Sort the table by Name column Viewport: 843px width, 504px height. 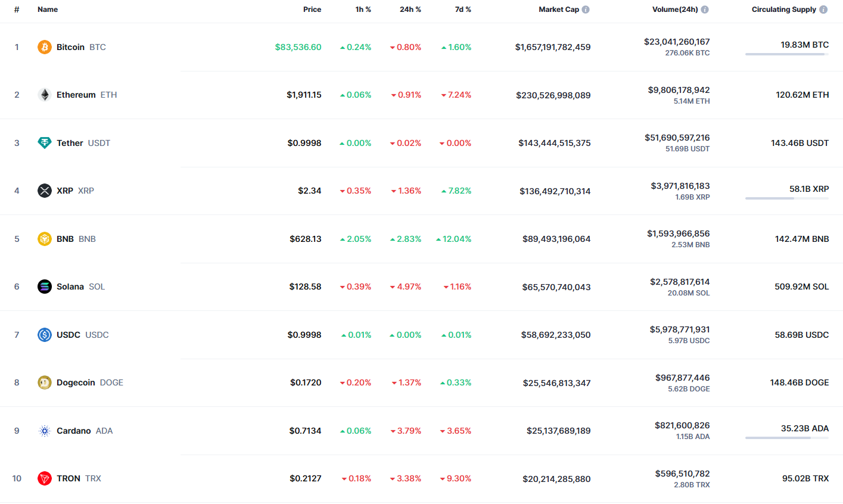pyautogui.click(x=48, y=10)
